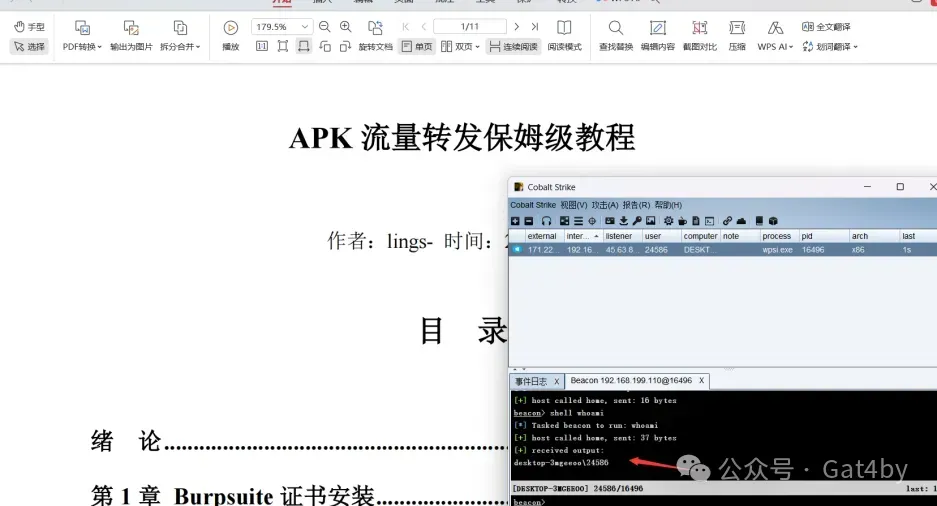The width and height of the screenshot is (937, 506).
Task: Sort sessions by external column header
Action: [x=544, y=236]
